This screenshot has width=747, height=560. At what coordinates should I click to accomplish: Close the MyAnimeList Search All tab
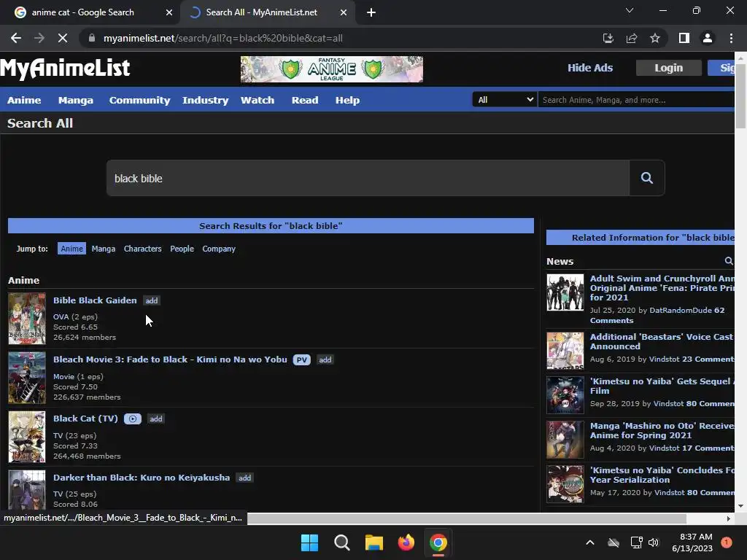click(x=344, y=12)
